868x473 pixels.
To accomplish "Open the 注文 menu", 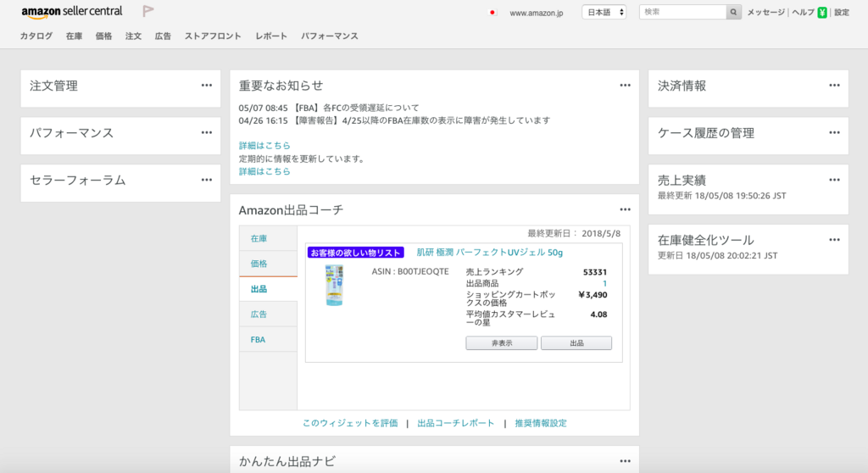I will pyautogui.click(x=133, y=36).
